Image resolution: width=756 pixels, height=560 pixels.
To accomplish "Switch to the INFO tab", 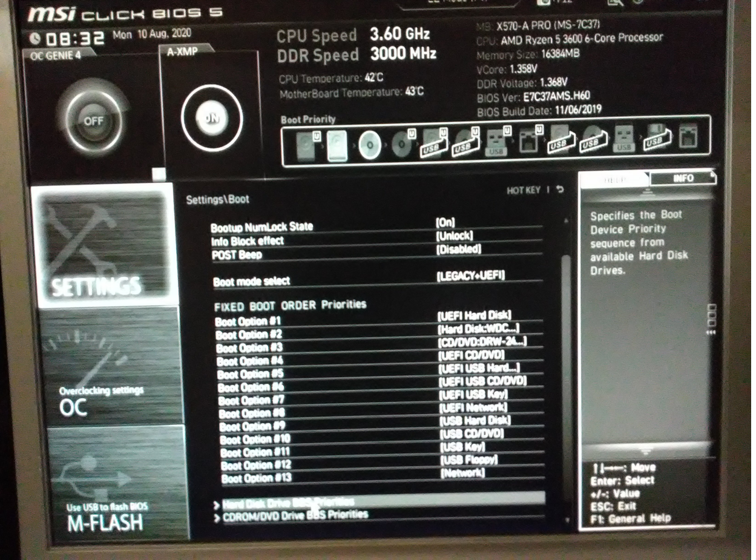I will [x=683, y=178].
